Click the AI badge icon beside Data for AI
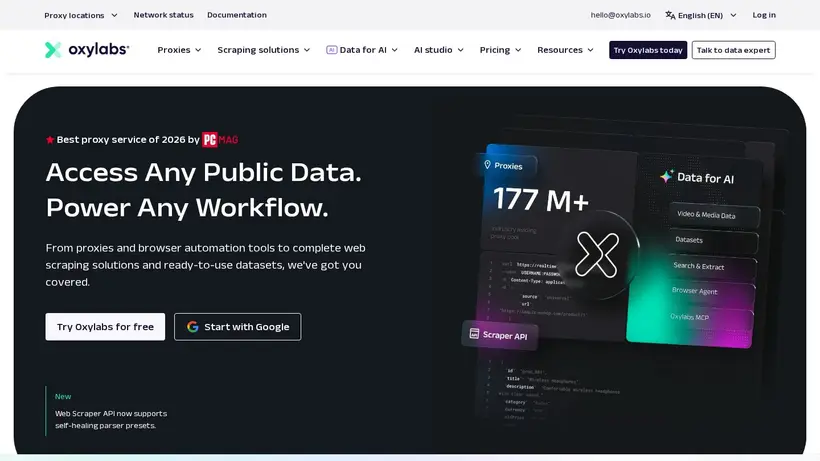Viewport: 820px width, 461px height. 331,50
